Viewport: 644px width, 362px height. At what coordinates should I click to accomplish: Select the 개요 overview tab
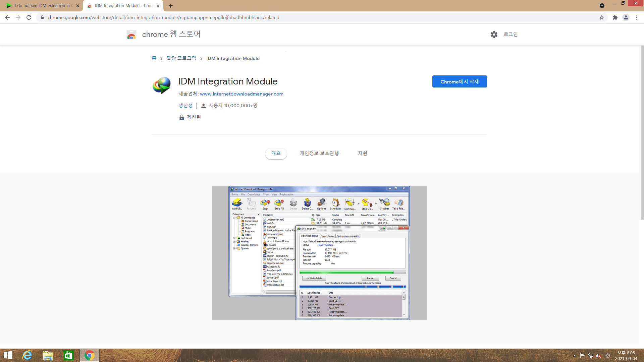(x=276, y=153)
